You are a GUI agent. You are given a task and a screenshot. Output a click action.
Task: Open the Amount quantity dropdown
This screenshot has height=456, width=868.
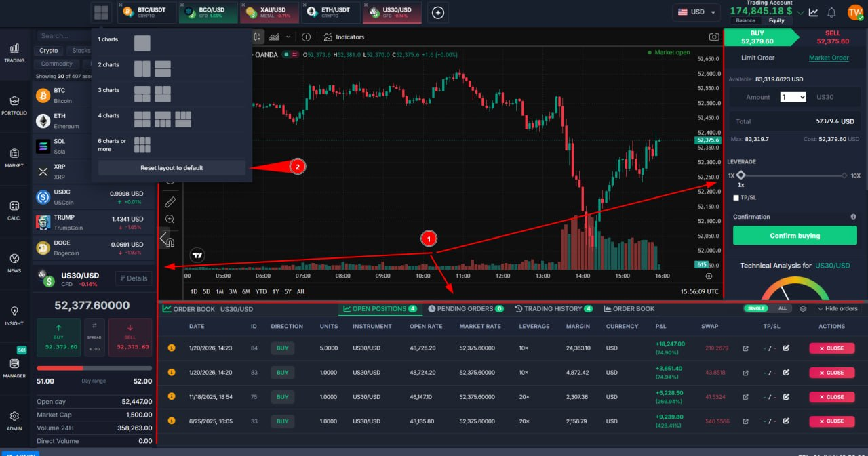[x=793, y=97]
